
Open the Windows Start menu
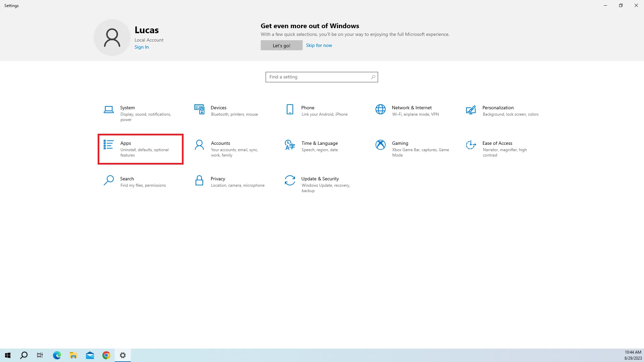point(8,355)
